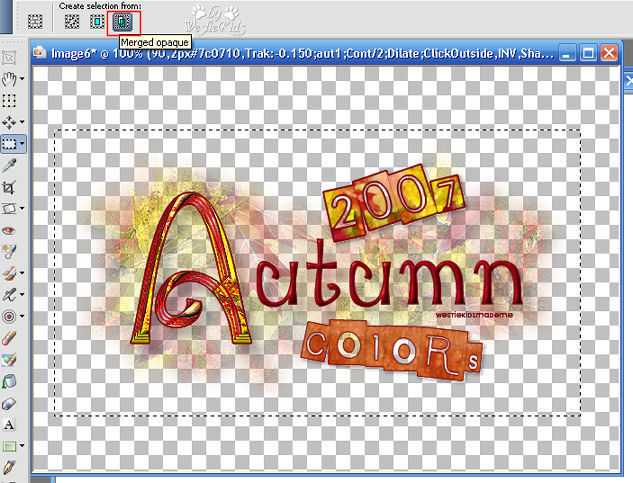633x483 pixels.
Task: Maximize the Image6 document window
Action: tap(589, 52)
